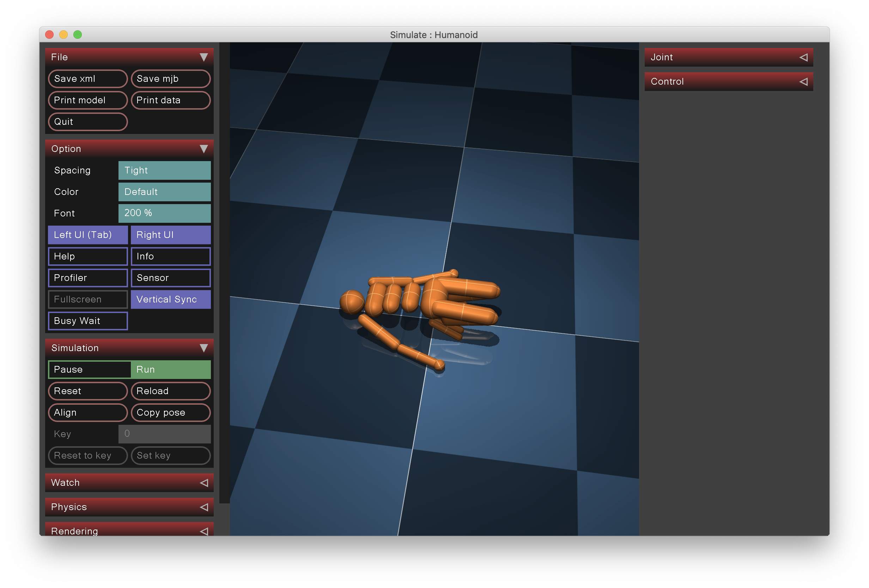Collapse the File section arrow

[x=203, y=57]
